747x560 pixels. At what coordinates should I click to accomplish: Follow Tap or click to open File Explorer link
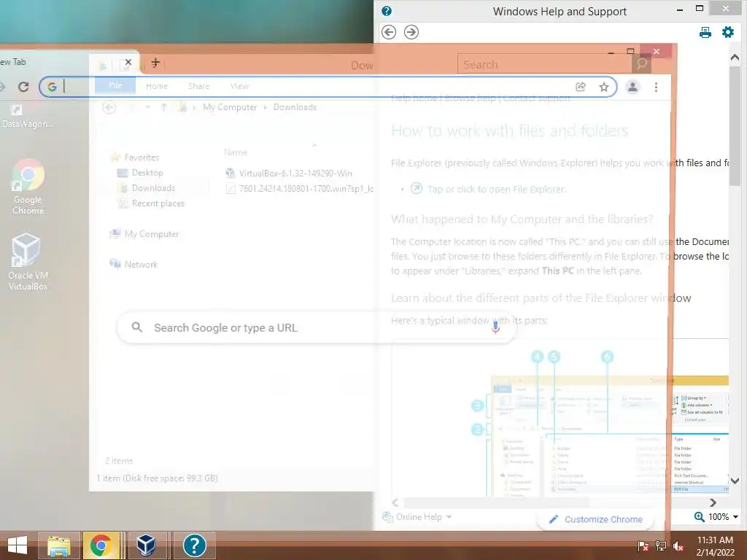pyautogui.click(x=496, y=189)
